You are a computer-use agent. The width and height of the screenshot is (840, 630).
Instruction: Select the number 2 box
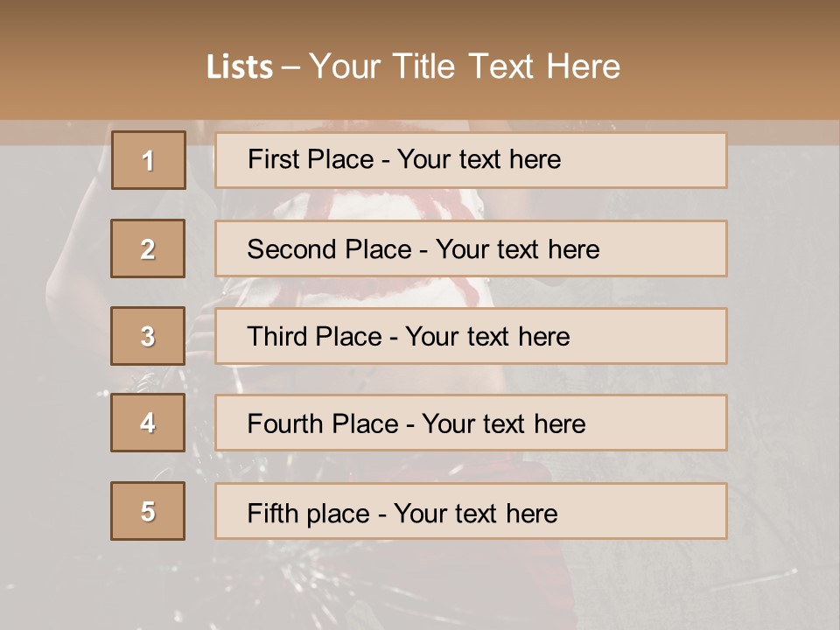(x=148, y=248)
